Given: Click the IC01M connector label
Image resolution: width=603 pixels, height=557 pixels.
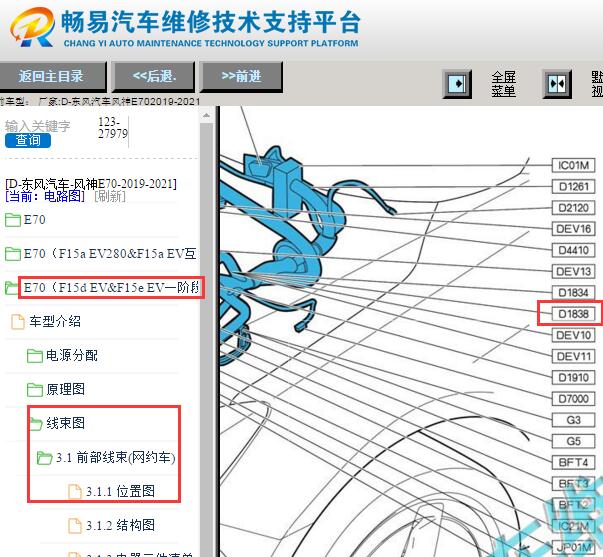Looking at the screenshot, I should (573, 165).
